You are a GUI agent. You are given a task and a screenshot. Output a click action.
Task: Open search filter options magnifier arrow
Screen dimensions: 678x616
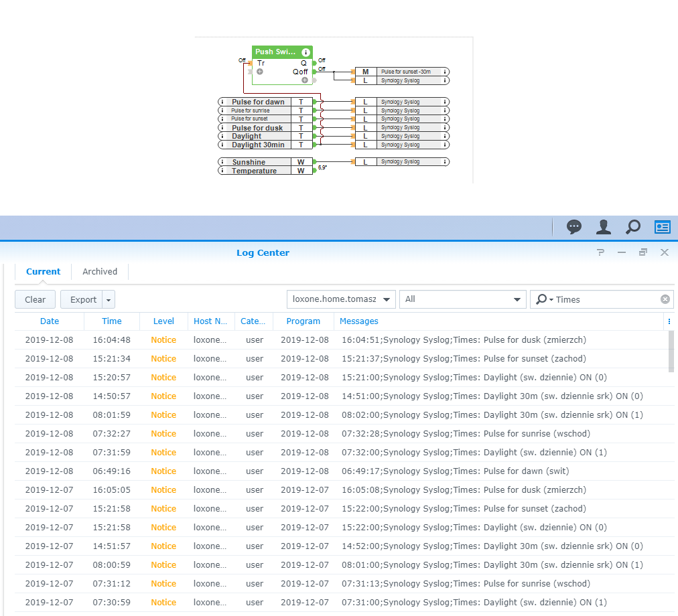tap(543, 299)
